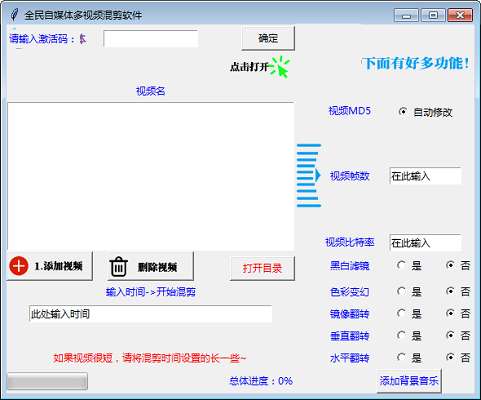This screenshot has width=481, height=400.
Task: Select the 自动修改 radio for 视频MD5
Action: 403,112
